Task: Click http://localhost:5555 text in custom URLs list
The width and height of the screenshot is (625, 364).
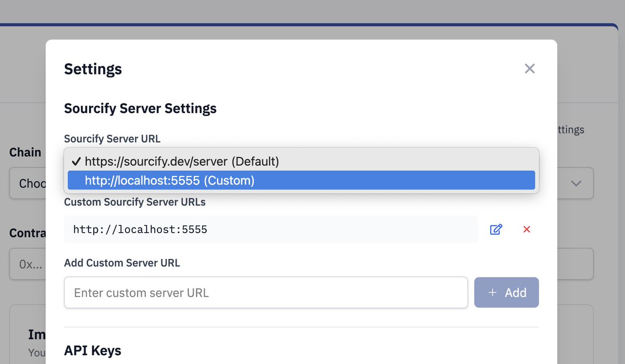Action: click(x=140, y=229)
